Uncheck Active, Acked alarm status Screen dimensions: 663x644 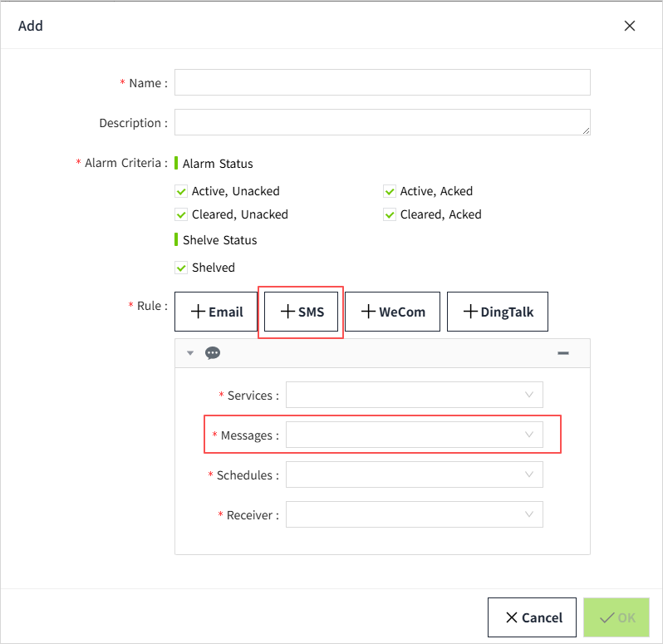click(x=390, y=191)
